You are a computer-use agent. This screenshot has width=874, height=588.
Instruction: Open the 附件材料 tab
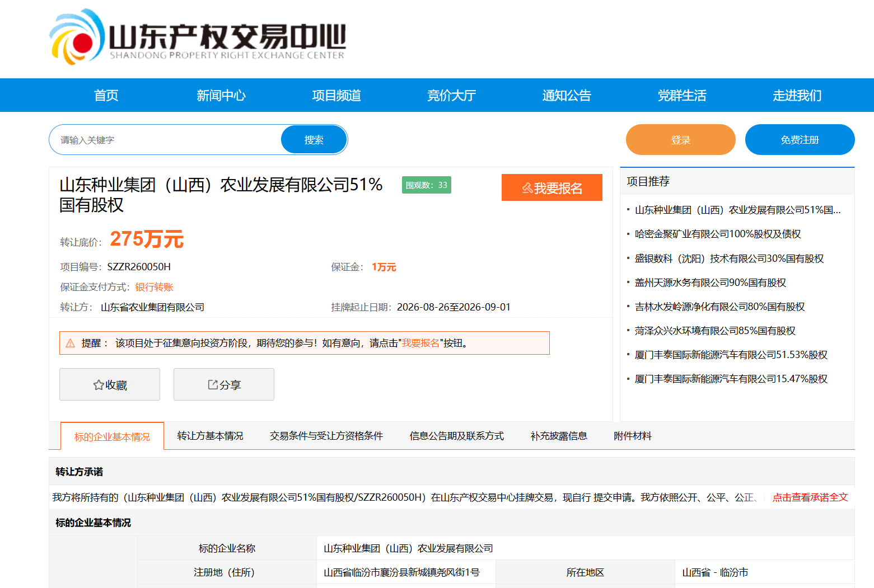633,436
